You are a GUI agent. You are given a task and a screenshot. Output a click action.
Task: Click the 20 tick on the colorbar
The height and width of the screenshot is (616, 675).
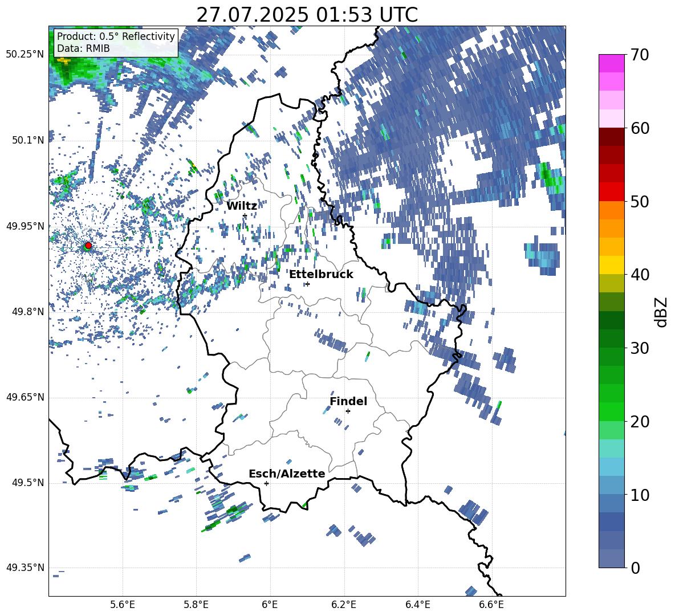(x=640, y=421)
